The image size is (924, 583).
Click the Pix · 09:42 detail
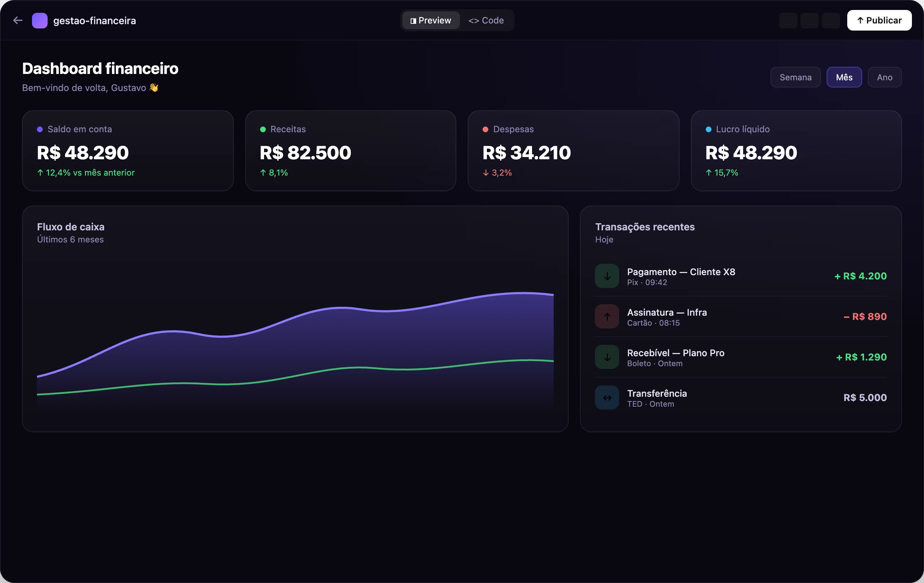tap(647, 283)
